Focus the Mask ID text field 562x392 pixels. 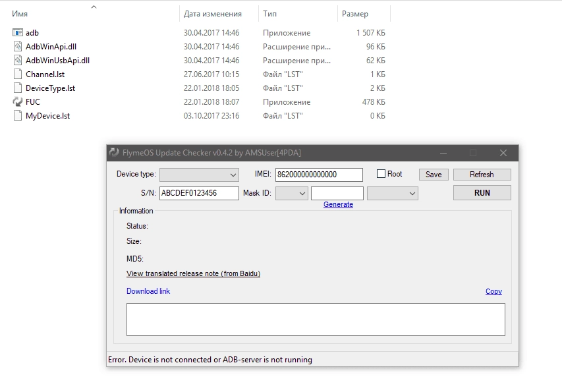[337, 194]
